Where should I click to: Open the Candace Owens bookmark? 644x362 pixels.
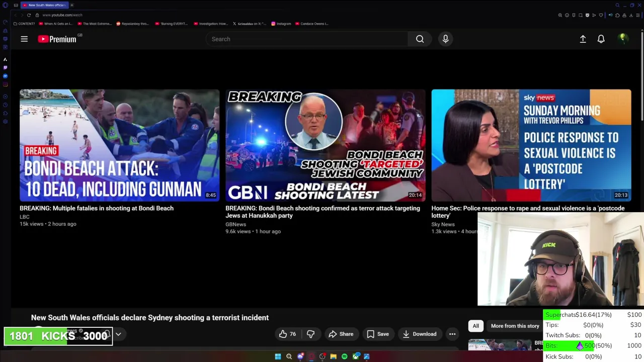312,24
